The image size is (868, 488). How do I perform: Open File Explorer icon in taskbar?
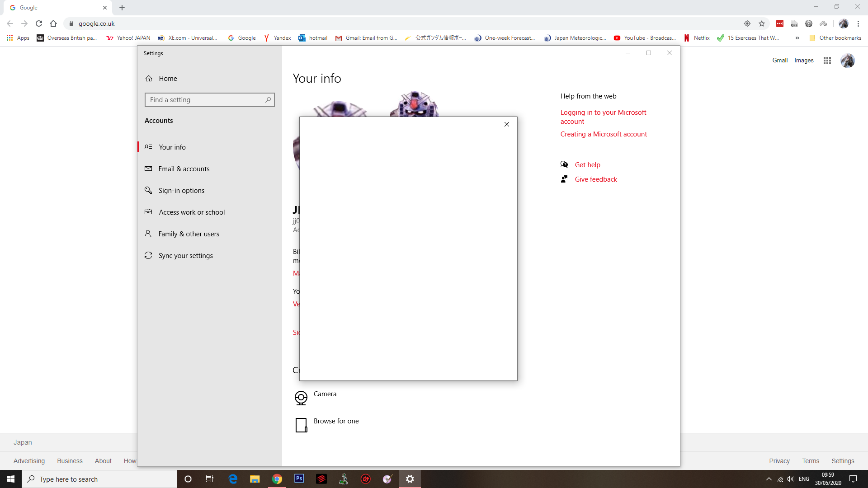click(x=255, y=479)
